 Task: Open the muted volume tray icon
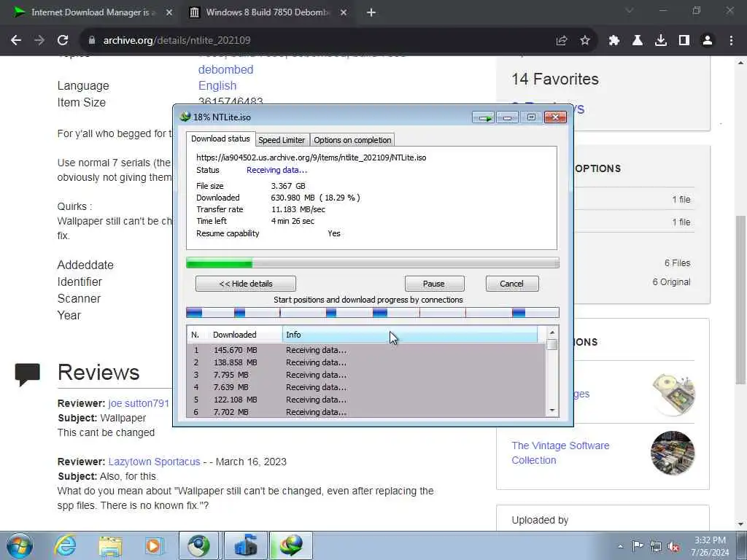tap(673, 547)
